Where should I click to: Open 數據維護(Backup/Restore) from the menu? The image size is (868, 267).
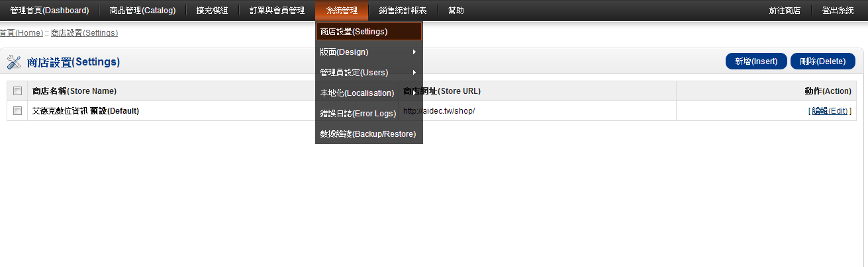[369, 134]
